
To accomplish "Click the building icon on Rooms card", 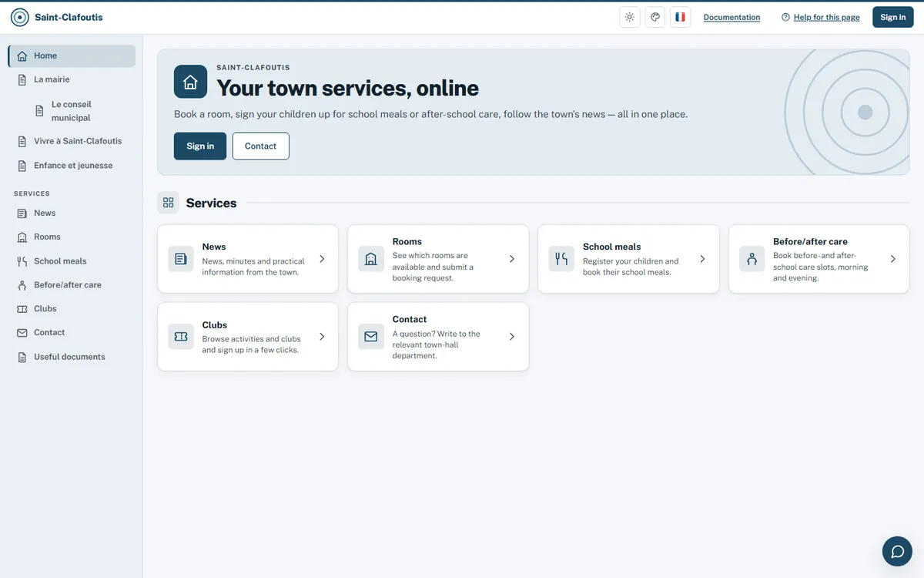I will (x=371, y=259).
